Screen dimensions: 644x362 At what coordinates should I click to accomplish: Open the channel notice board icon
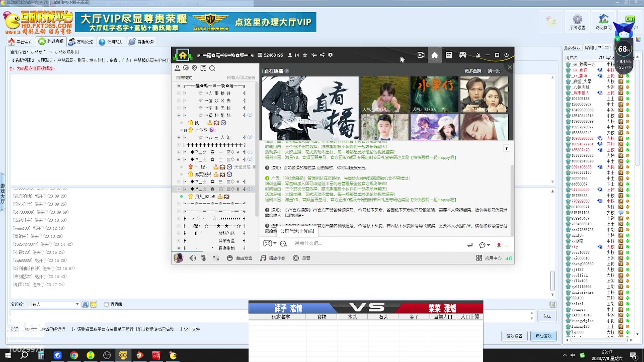point(203,68)
